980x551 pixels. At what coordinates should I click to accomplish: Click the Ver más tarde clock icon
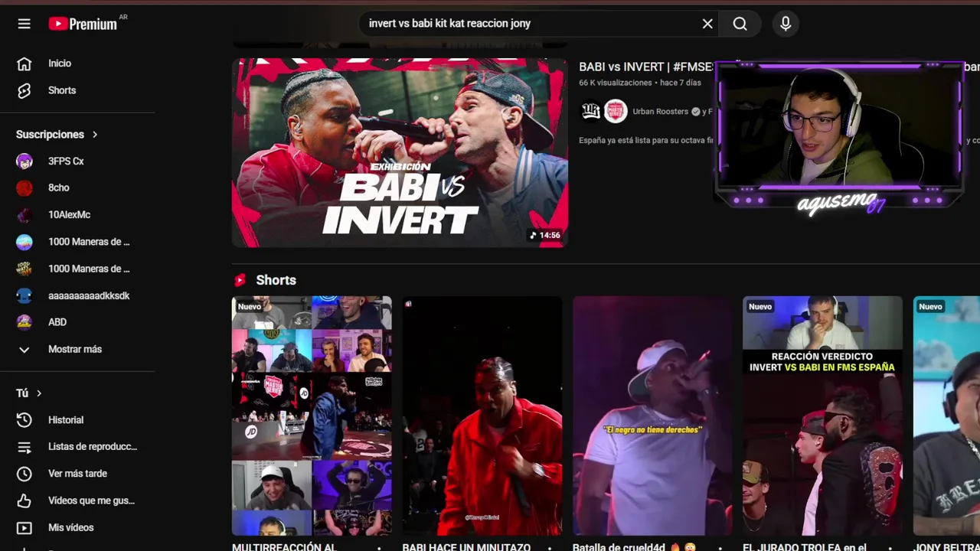pos(24,474)
